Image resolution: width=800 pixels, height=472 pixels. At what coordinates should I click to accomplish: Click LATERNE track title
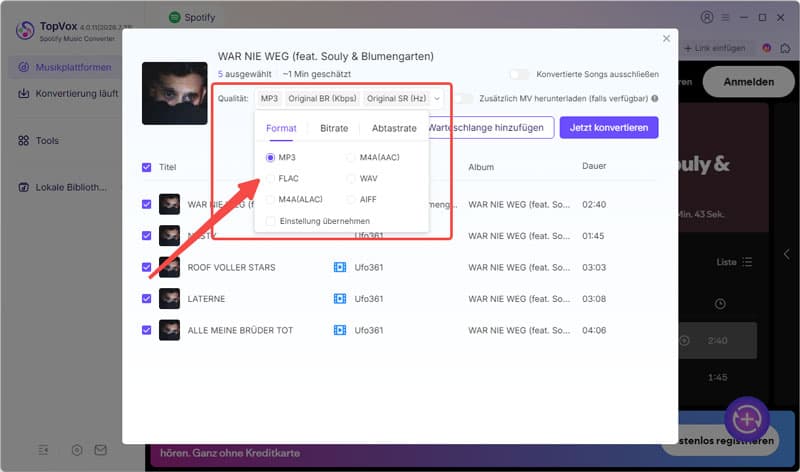(x=206, y=299)
